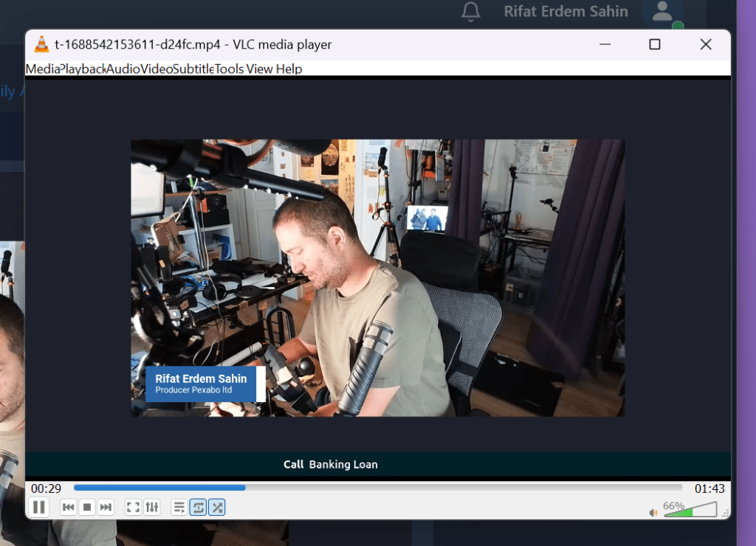Jump to previous media in playlist
Screen dimensions: 756x546
[x=69, y=507]
